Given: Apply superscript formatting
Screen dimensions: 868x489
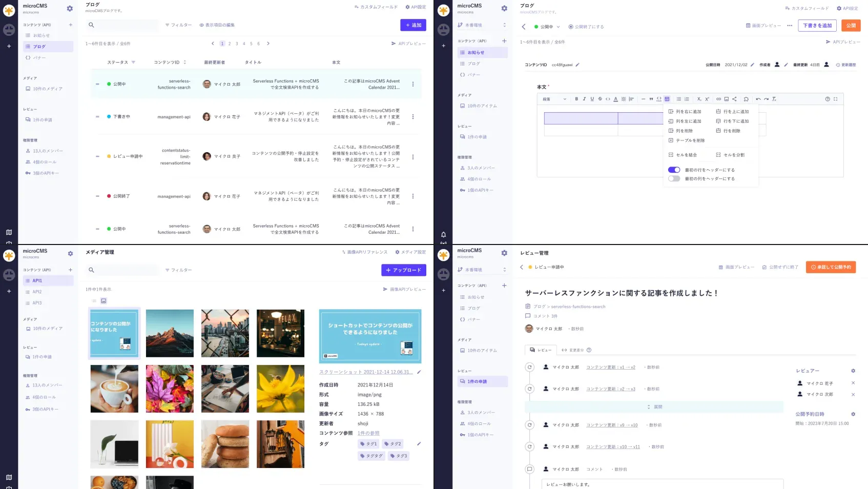Looking at the screenshot, I should coord(707,99).
